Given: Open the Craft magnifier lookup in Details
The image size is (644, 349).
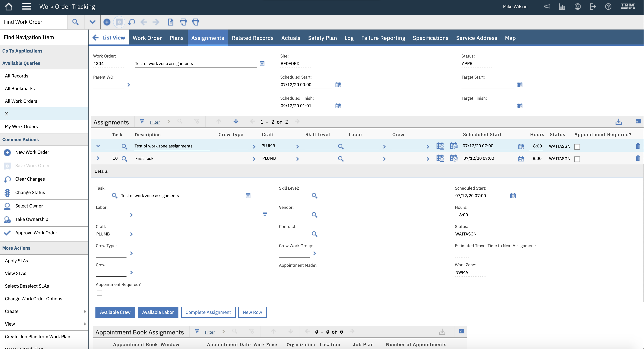Looking at the screenshot, I should 131,234.
